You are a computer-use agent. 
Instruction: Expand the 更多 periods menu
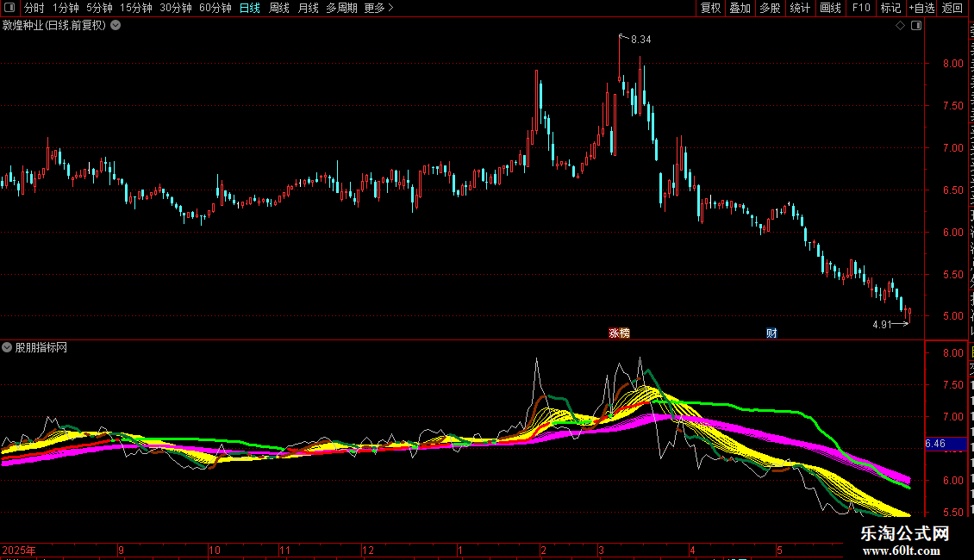tap(379, 8)
